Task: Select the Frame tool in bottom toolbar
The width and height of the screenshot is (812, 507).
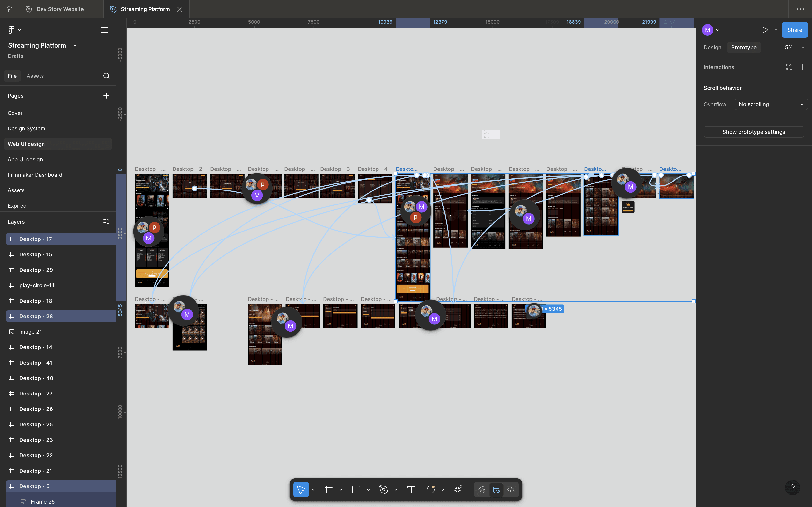Action: pyautogui.click(x=328, y=490)
